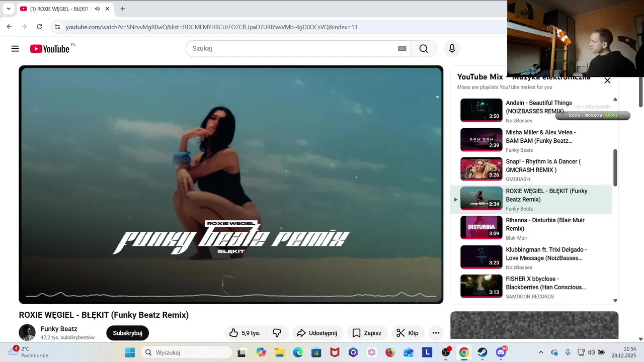
Task: Open the Love Message video thumbnail
Action: click(481, 257)
